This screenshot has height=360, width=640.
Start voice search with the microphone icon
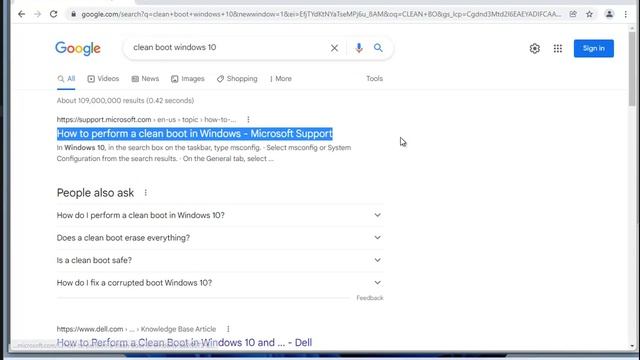tap(359, 48)
